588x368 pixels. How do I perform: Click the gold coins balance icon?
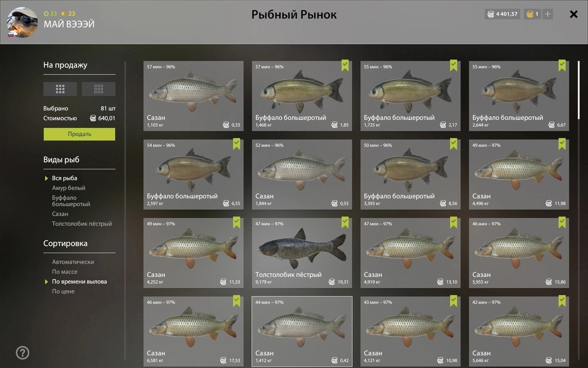530,14
